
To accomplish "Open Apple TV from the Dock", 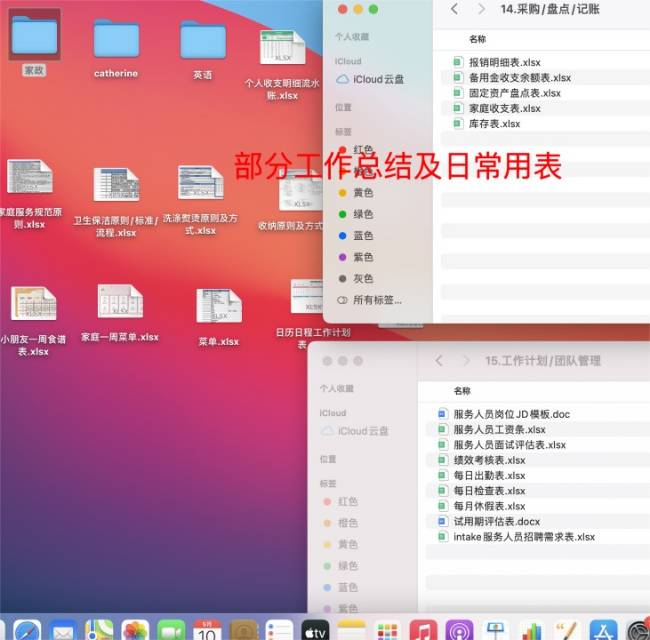I will coord(315,630).
